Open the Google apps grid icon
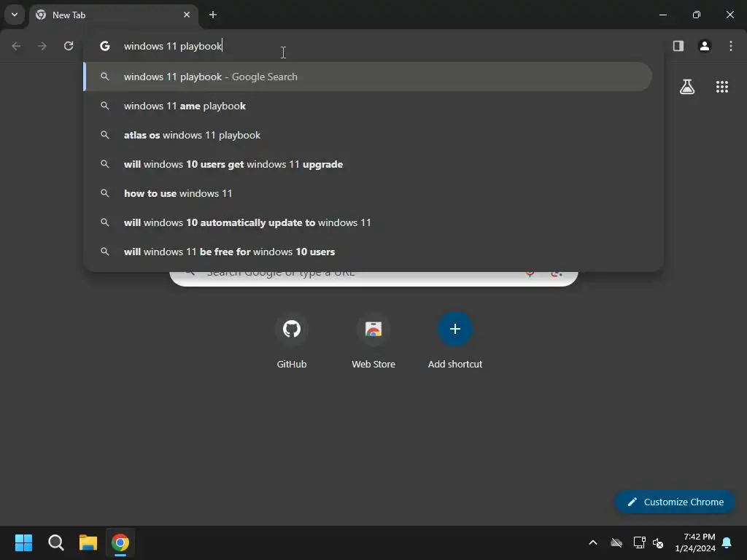Viewport: 747px width, 560px height. pos(721,87)
